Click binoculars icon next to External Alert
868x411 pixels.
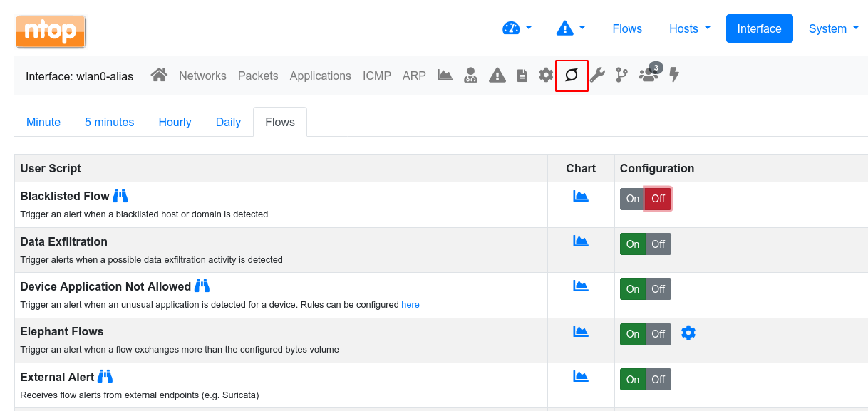[x=105, y=376]
